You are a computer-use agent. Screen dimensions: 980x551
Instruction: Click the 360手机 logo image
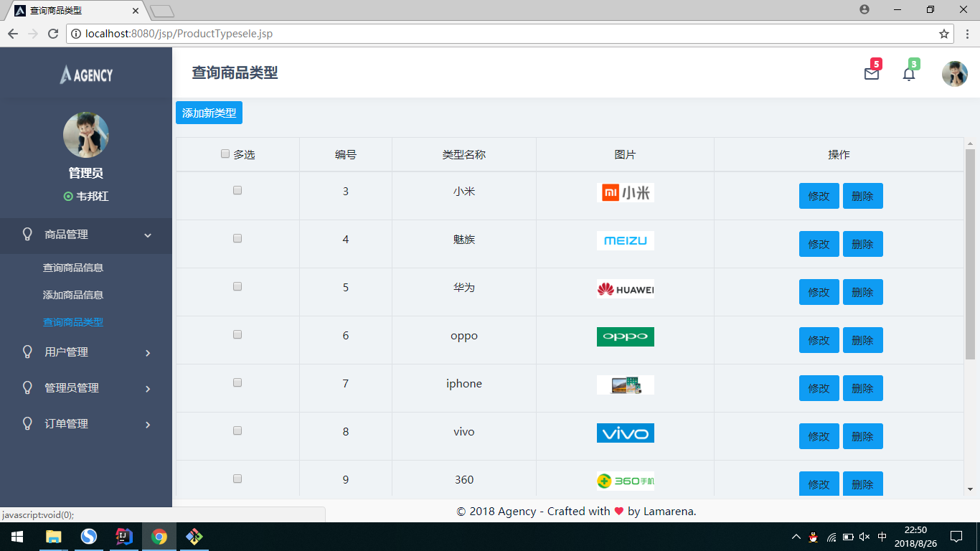click(x=626, y=481)
